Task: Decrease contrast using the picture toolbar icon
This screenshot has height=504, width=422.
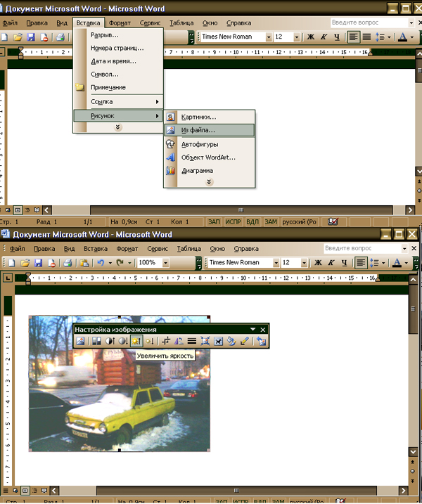Action: (x=123, y=341)
